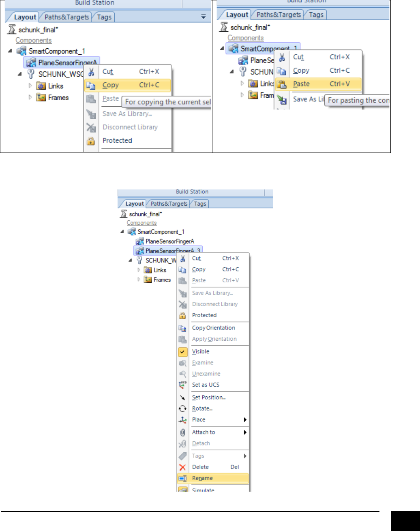Click the SCHUNK_W tool icon in rename screenshot
Viewport: 420px width, 531px height.
(139, 260)
